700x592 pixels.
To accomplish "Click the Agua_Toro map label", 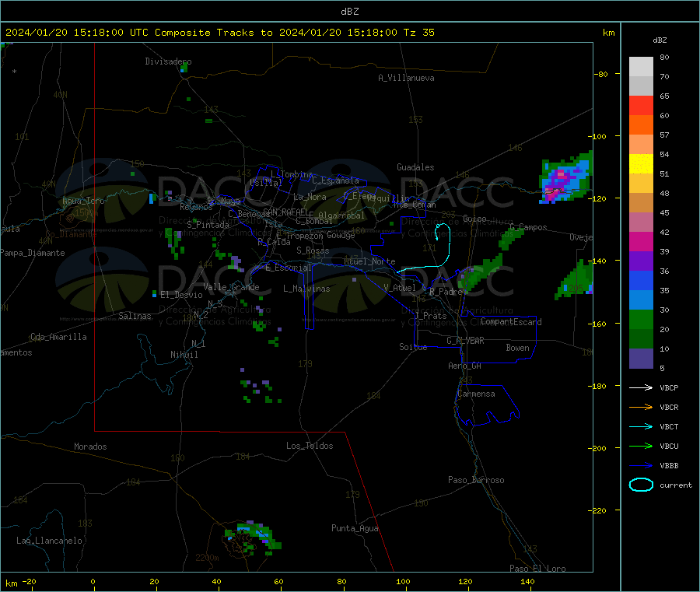I will [x=83, y=201].
